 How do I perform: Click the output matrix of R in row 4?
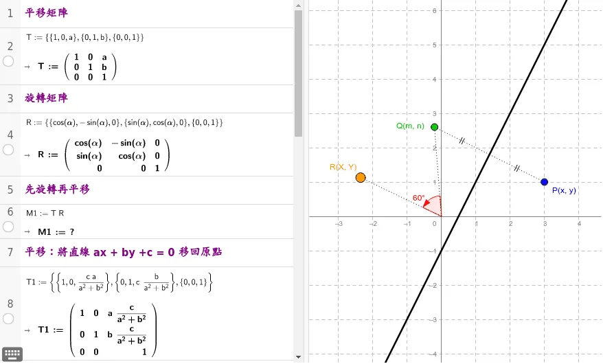104,155
